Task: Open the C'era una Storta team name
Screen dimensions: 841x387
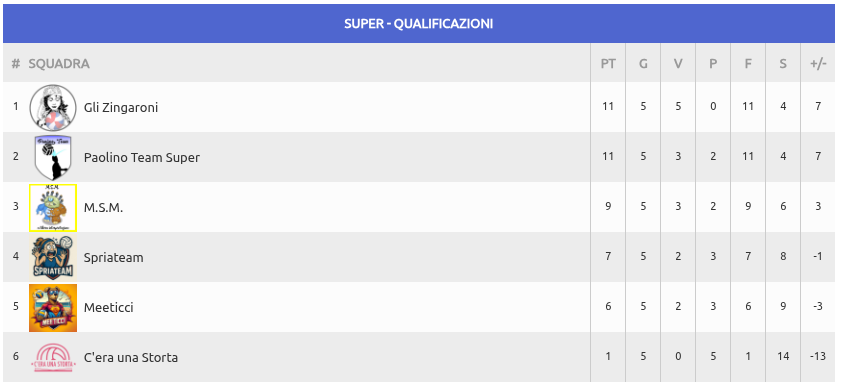Action: (131, 358)
